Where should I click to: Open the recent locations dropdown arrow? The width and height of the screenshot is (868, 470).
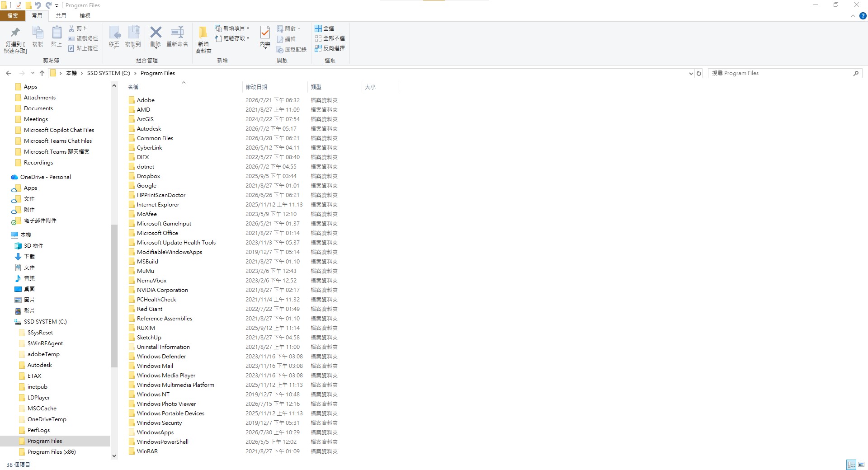pyautogui.click(x=33, y=73)
